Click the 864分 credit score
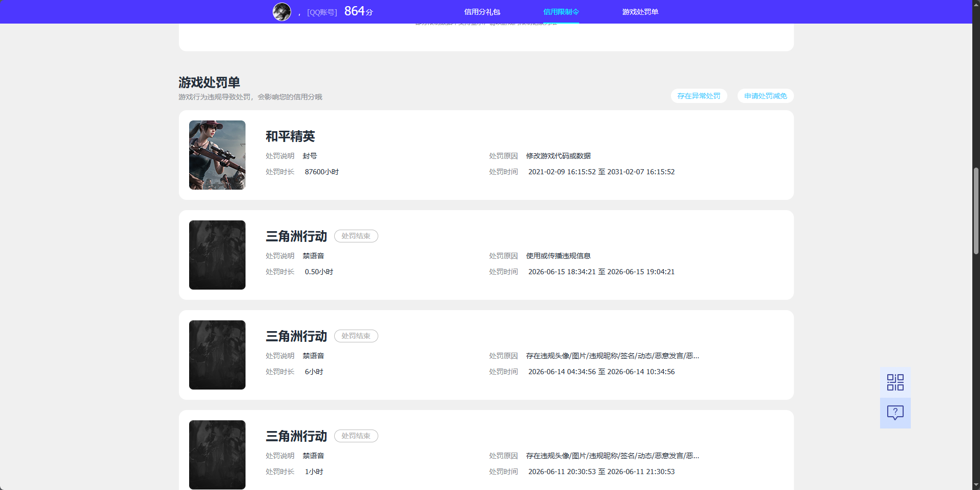980x490 pixels. click(359, 11)
